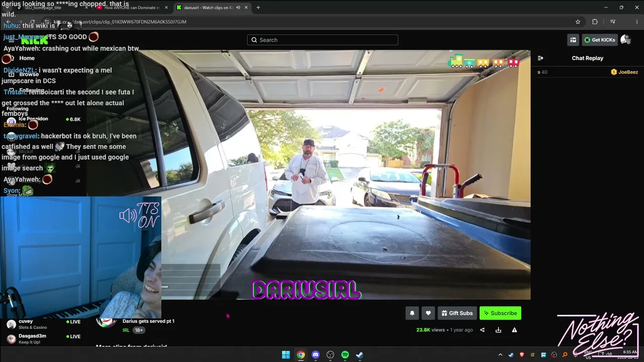Viewport: 644px width, 362px height.
Task: Open the Dasgasd3m live channel
Action: point(43,339)
